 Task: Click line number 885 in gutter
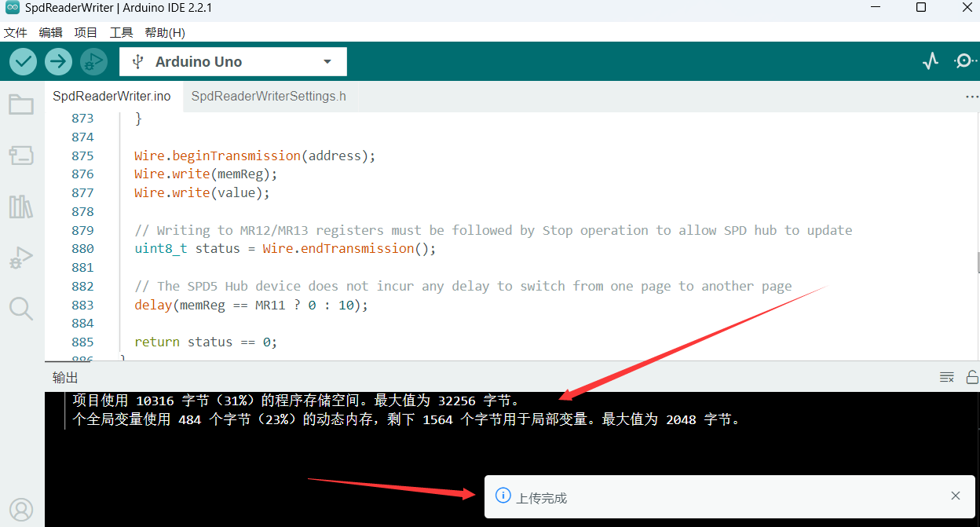click(82, 342)
